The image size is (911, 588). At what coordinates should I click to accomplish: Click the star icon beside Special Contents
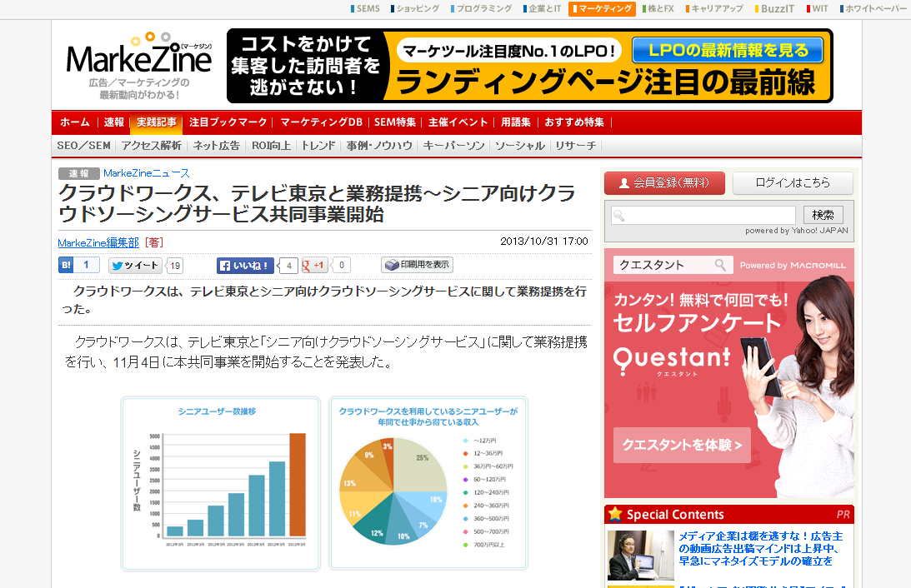coord(614,514)
